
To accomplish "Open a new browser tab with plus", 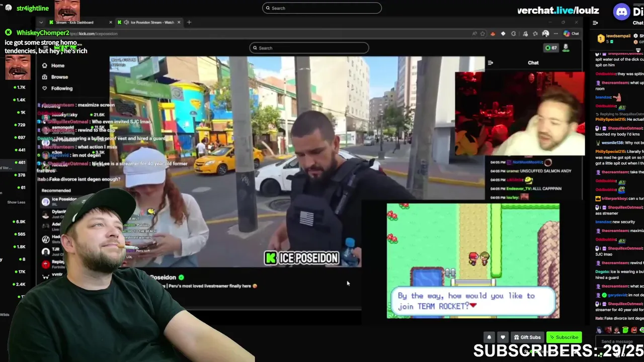I will pos(189,22).
